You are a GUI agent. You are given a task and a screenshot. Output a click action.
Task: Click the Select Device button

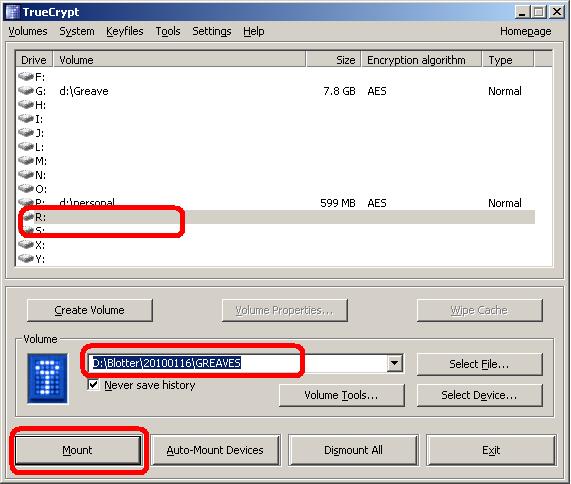[479, 395]
